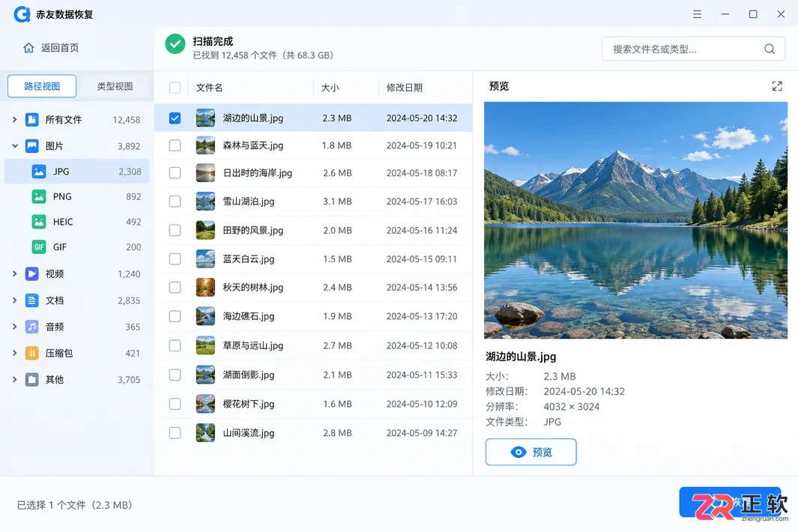Switch to 类型视图 tab
Viewport: 798px width, 532px height.
coord(115,86)
